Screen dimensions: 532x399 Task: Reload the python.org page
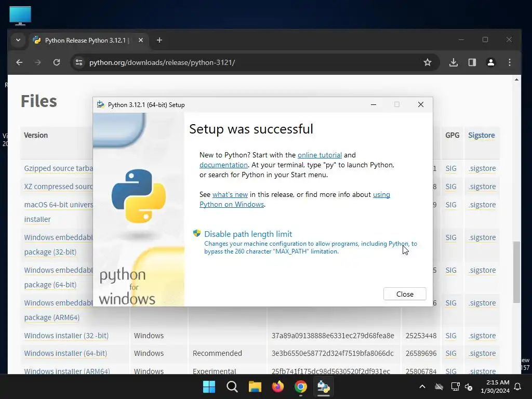[57, 62]
